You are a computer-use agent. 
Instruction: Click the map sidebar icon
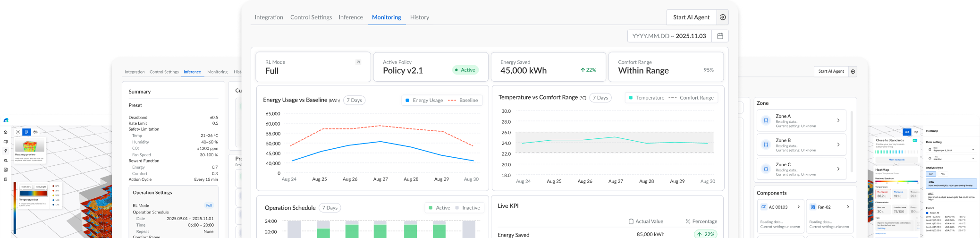click(6, 142)
